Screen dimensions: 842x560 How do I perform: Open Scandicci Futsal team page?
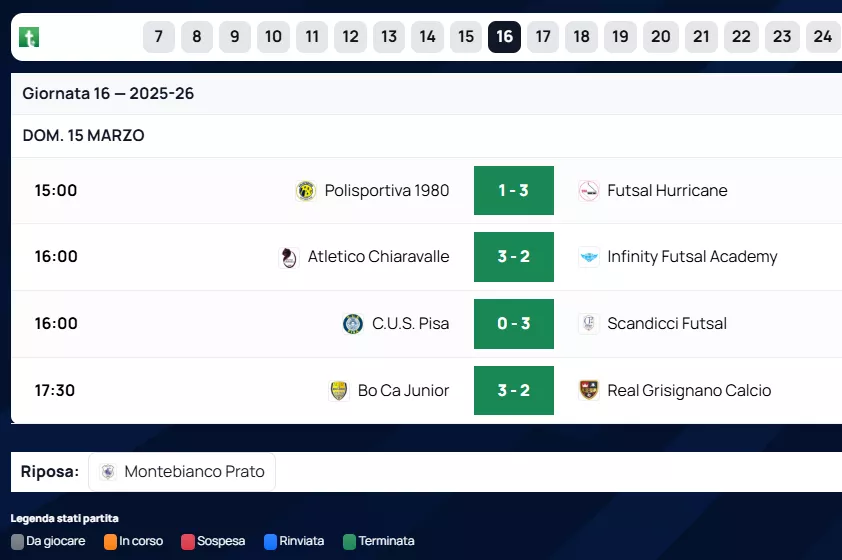pos(667,324)
